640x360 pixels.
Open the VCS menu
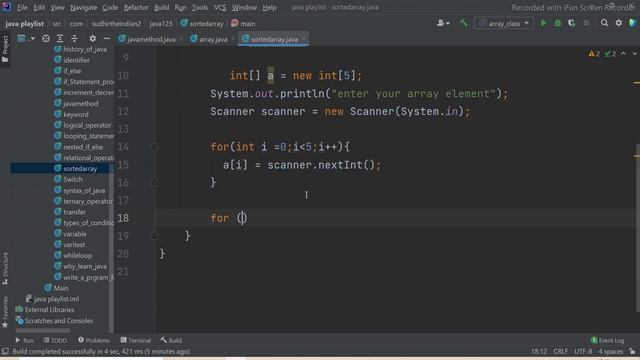[x=220, y=7]
